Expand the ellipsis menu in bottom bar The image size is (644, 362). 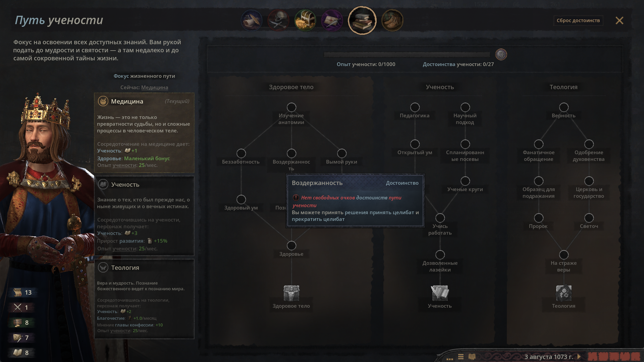(x=450, y=358)
